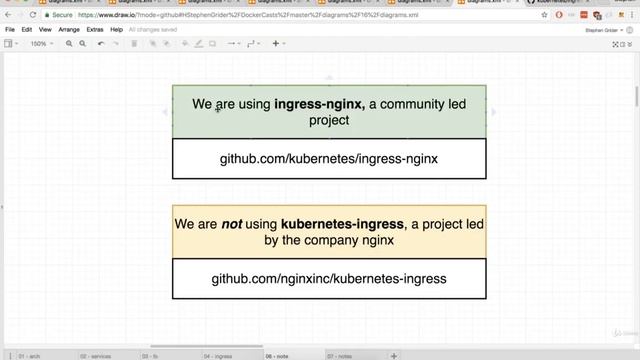Image resolution: width=640 pixels, height=360 pixels.
Task: Undo the last change
Action: (101, 43)
